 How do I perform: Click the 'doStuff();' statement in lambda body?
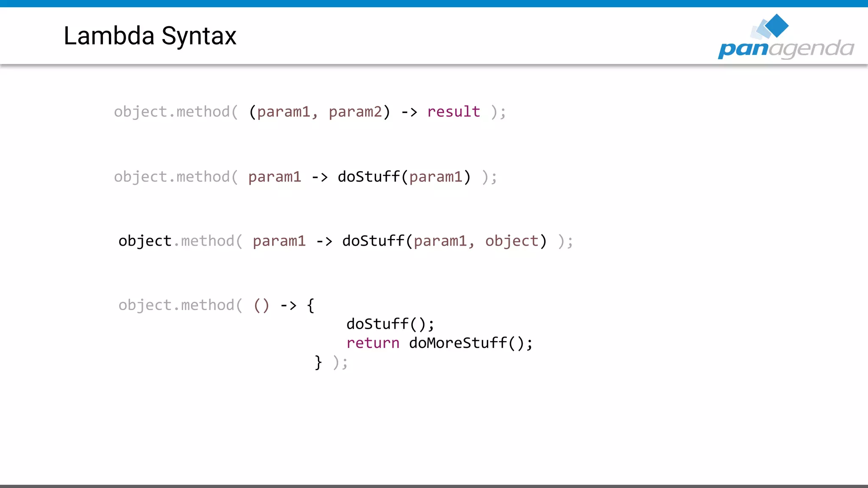point(390,324)
